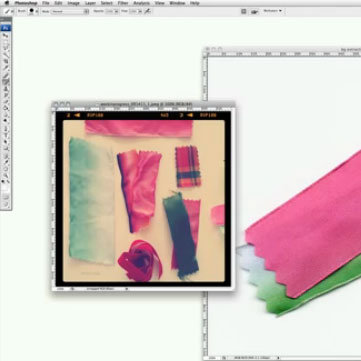Click the Ps logo atop the toolbox
This screenshot has width=361, height=361.
coord(6,28)
